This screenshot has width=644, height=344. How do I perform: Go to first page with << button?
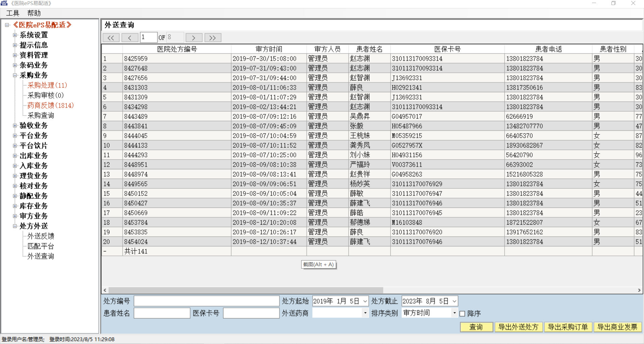pos(111,38)
